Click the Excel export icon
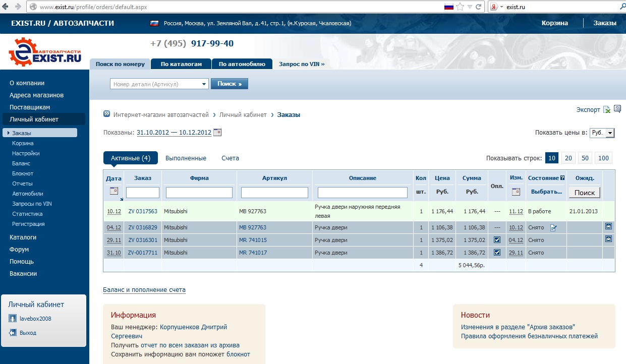Viewport: 626px width, 364px height. coord(607,109)
